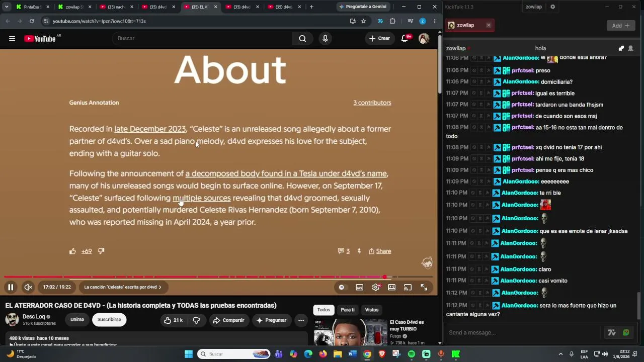The image size is (644, 362).
Task: Open the tab search dropdown arrow
Action: pyautogui.click(x=7, y=7)
